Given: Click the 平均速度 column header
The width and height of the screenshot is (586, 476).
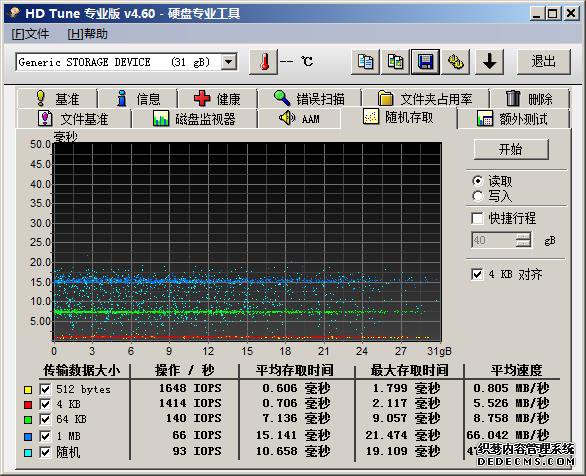Looking at the screenshot, I should [x=516, y=370].
